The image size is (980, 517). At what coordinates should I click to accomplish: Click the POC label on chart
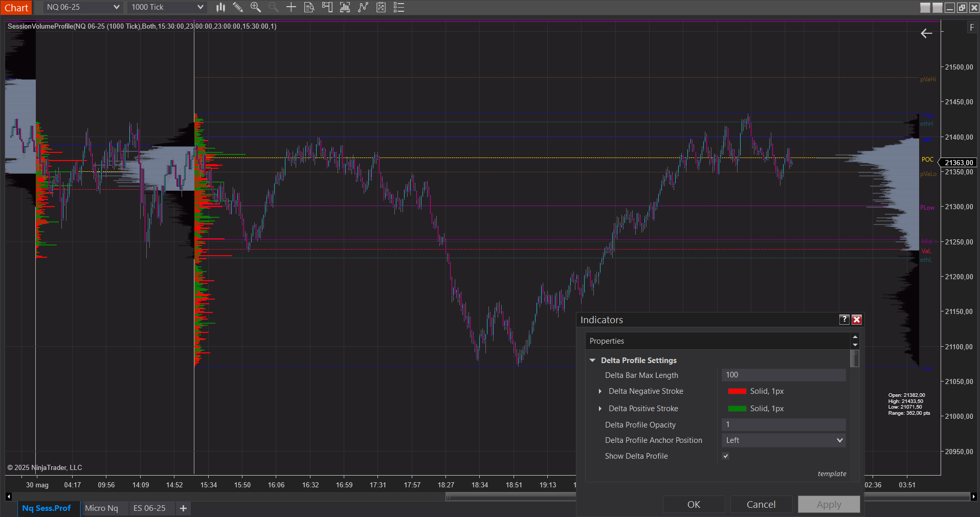click(927, 160)
